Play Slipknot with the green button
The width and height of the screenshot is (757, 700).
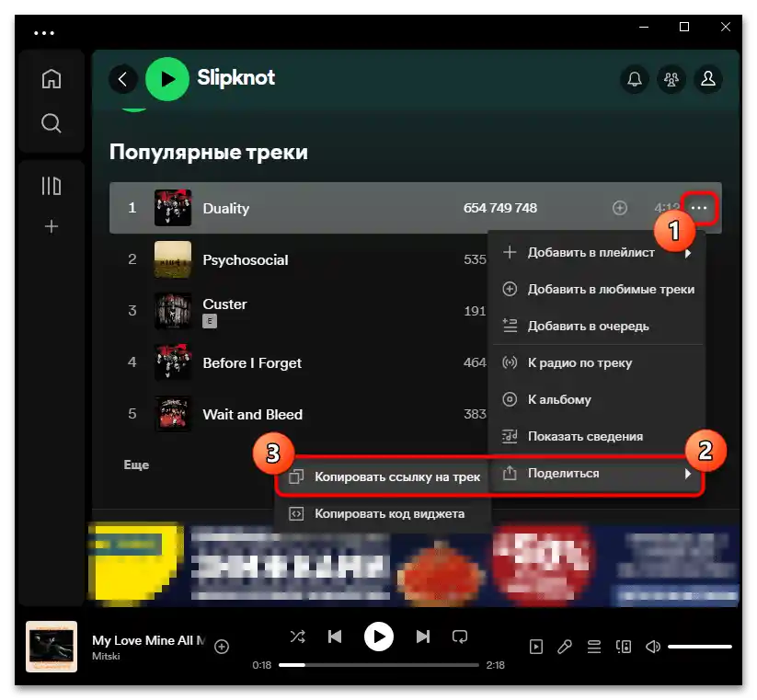[166, 79]
